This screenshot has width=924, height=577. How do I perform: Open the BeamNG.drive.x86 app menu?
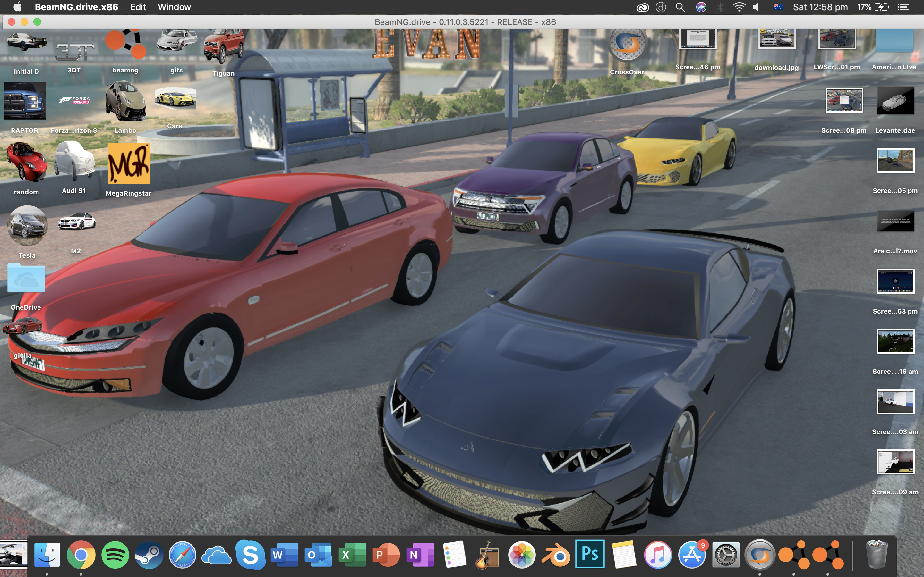[x=76, y=7]
